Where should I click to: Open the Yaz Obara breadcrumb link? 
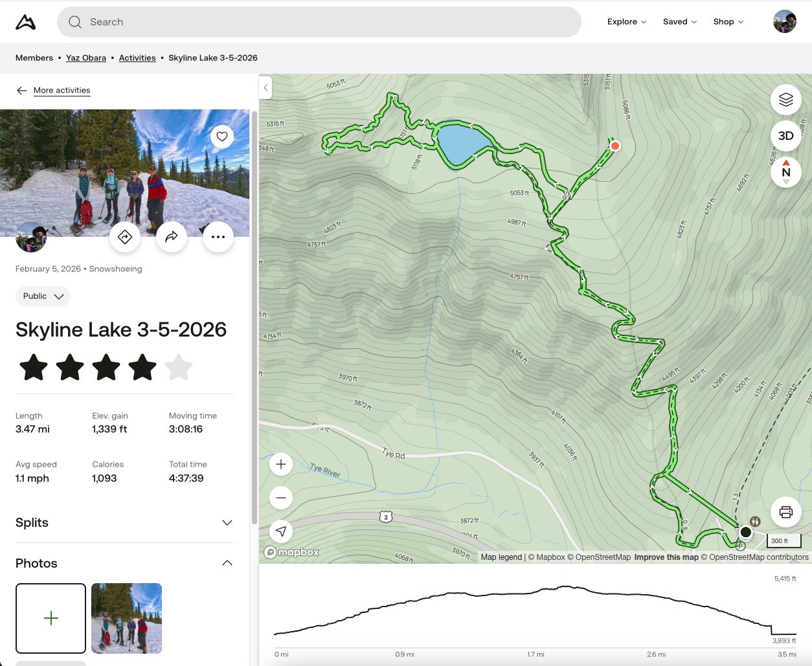[x=86, y=58]
